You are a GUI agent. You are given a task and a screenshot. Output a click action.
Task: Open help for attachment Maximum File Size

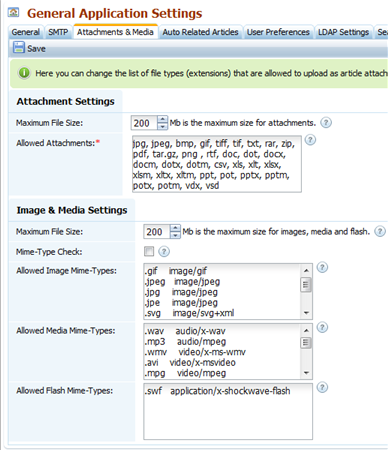pyautogui.click(x=326, y=123)
